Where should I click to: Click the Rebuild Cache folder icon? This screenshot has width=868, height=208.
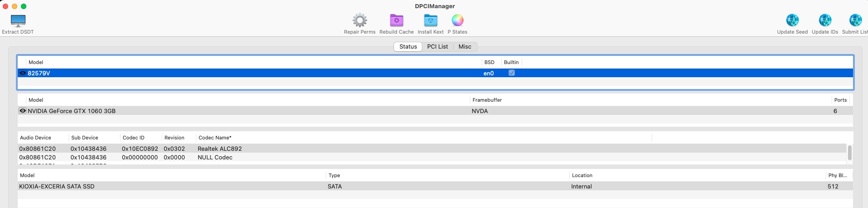(x=396, y=21)
